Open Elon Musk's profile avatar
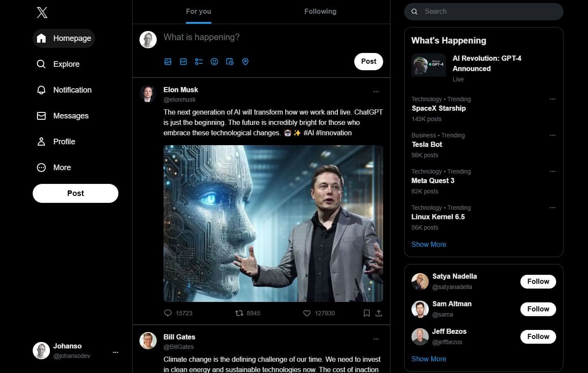Screen dimensions: 588x373 point(148,93)
